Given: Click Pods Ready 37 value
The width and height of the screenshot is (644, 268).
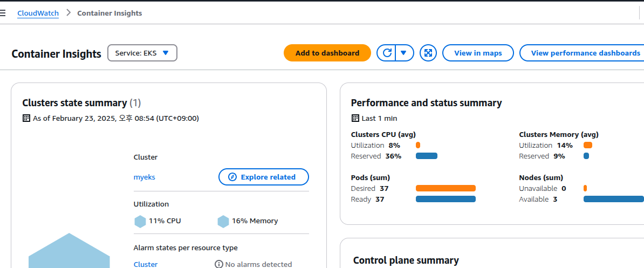Looking at the screenshot, I should (x=380, y=199).
